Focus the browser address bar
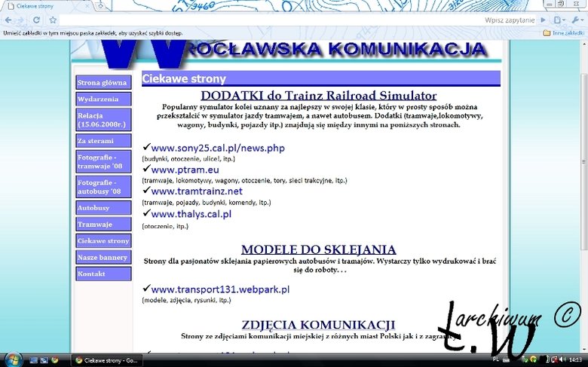Image resolution: width=588 pixels, height=367 pixels. [270, 20]
